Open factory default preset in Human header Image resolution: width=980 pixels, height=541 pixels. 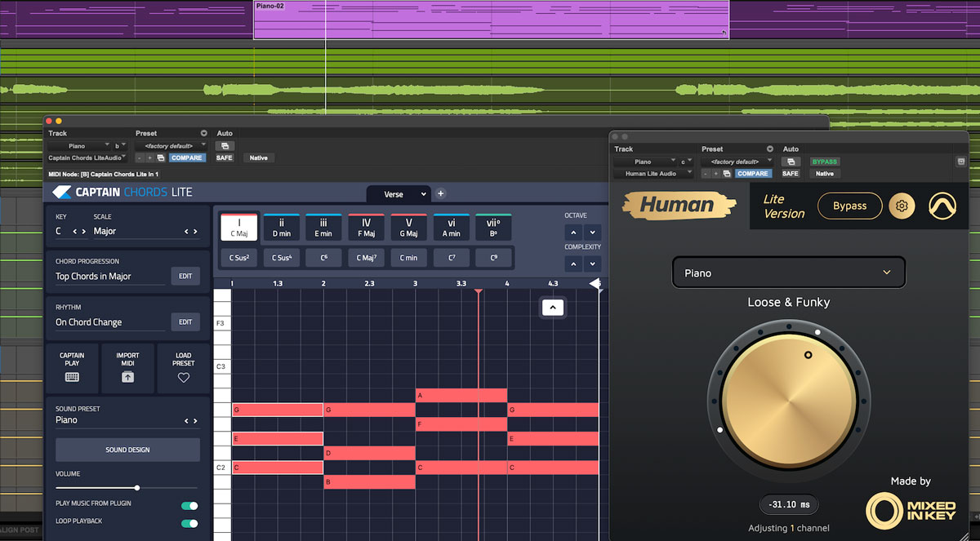pos(737,162)
